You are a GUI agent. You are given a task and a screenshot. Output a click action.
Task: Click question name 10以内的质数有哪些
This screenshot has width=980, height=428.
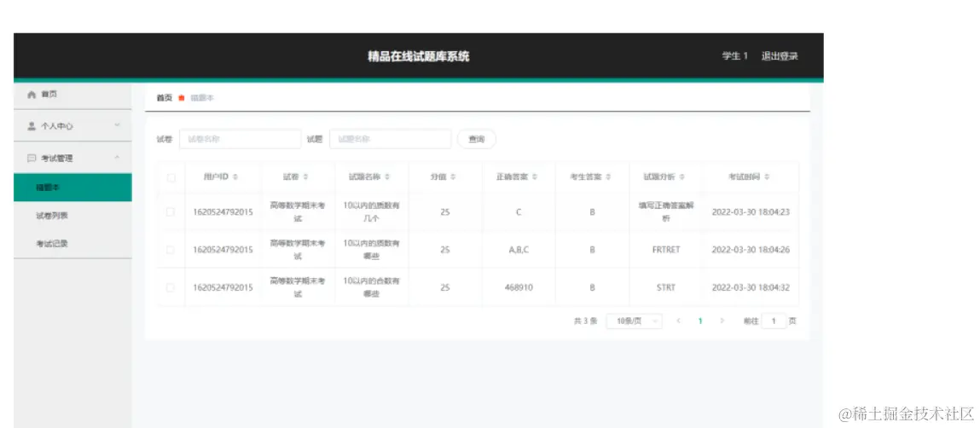pos(371,249)
